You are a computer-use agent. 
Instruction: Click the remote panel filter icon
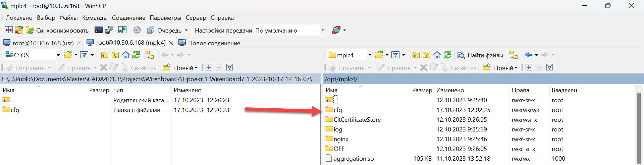coord(396,55)
